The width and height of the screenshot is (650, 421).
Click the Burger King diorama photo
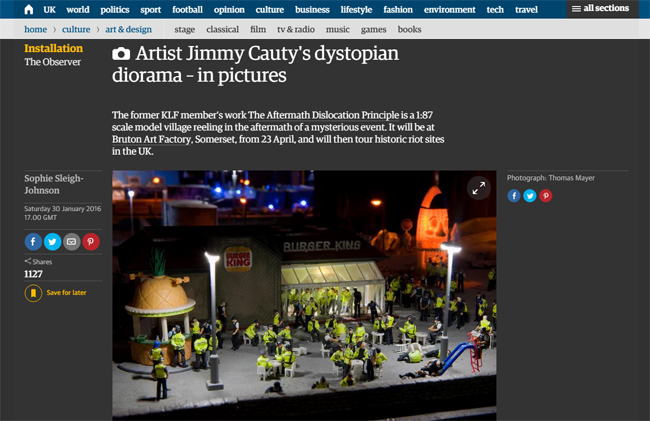[x=304, y=300]
